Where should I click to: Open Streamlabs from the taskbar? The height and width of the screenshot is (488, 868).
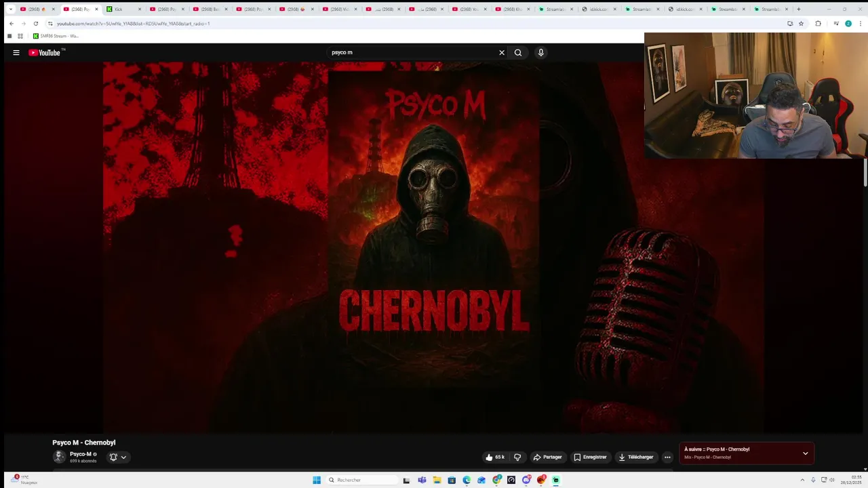click(x=556, y=480)
